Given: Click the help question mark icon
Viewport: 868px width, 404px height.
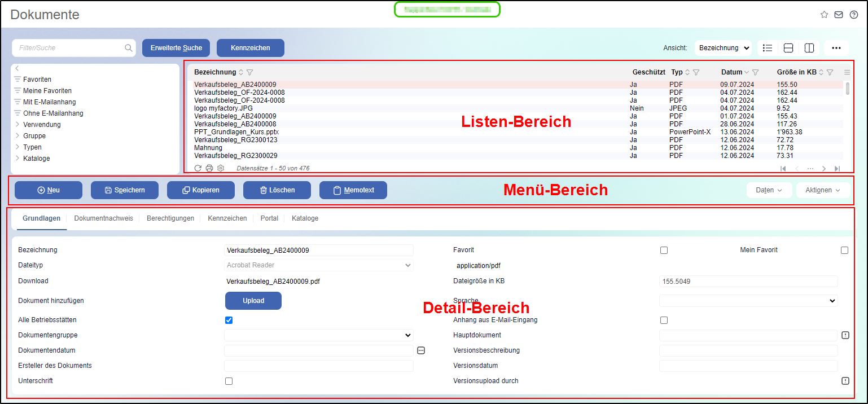Looking at the screenshot, I should 853,15.
